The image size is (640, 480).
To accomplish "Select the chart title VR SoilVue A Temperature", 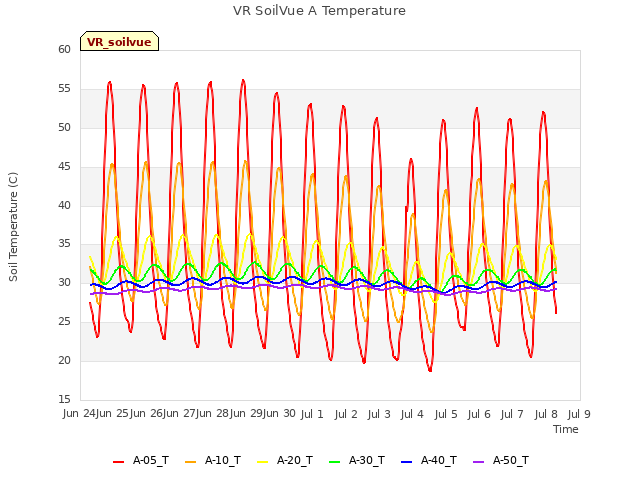I will [x=319, y=11].
